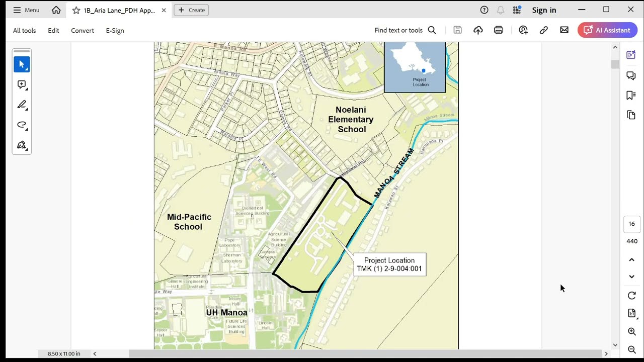Open the Help question mark icon
Viewport: 644px width, 362px height.
pyautogui.click(x=484, y=10)
